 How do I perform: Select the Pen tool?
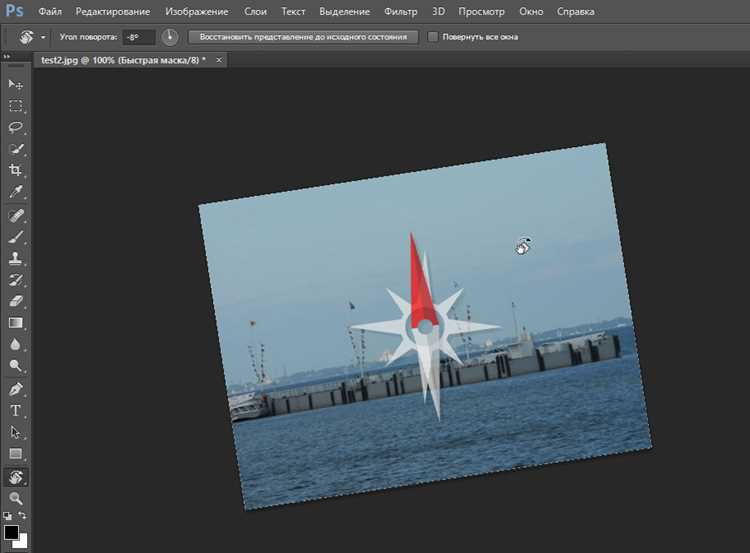(x=15, y=389)
